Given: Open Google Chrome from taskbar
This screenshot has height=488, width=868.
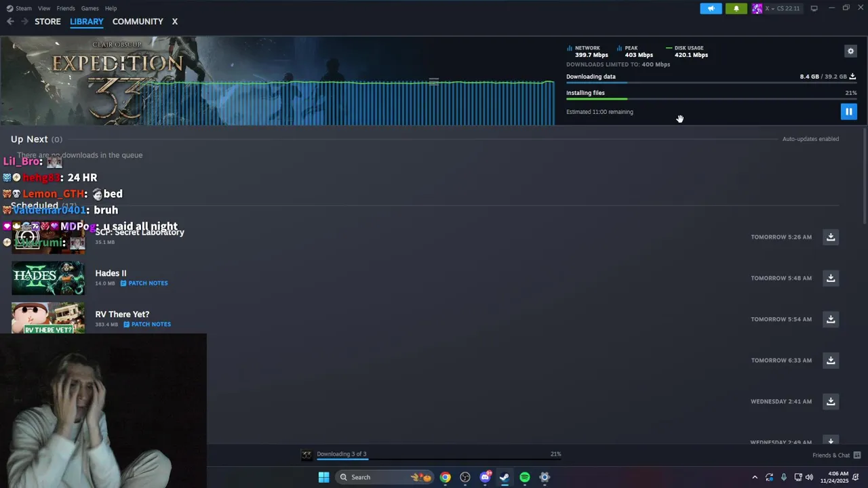Looking at the screenshot, I should (x=445, y=477).
